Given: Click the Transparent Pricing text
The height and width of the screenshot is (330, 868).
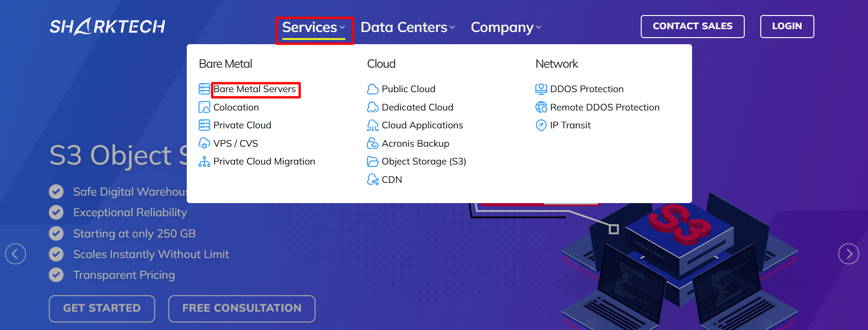Looking at the screenshot, I should [124, 275].
